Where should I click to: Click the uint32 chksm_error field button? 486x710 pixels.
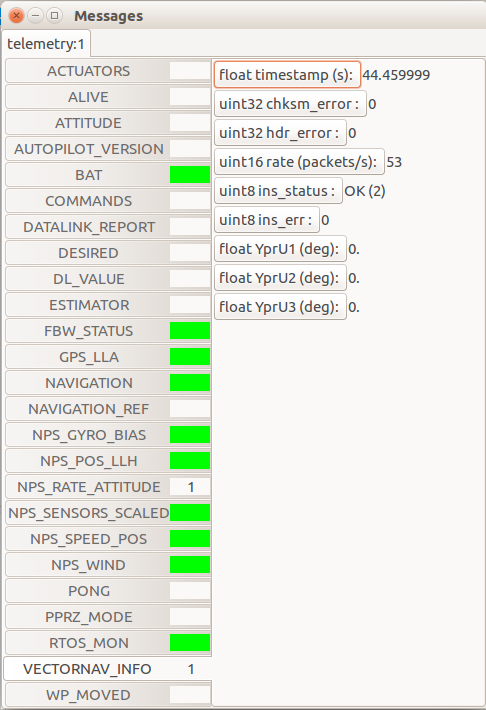click(x=290, y=104)
